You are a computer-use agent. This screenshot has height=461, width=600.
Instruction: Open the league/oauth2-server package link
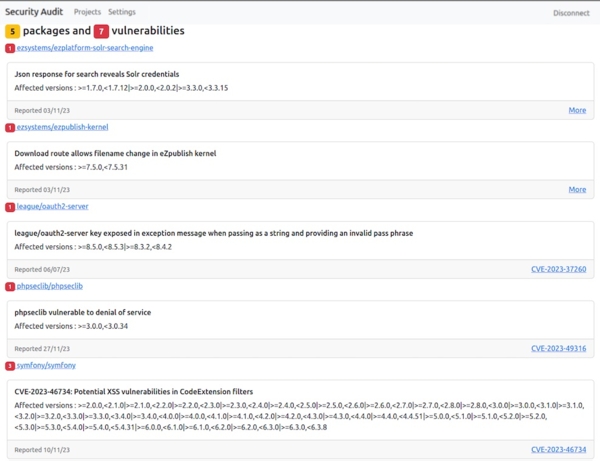click(x=52, y=207)
